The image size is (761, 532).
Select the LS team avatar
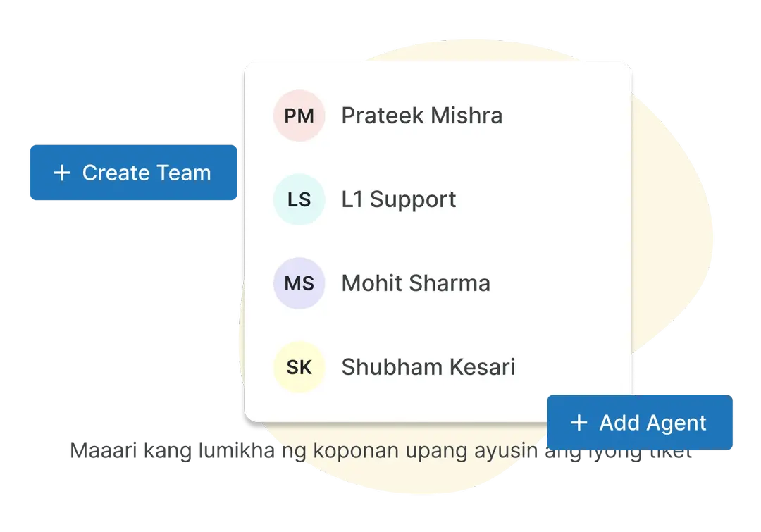tap(299, 199)
